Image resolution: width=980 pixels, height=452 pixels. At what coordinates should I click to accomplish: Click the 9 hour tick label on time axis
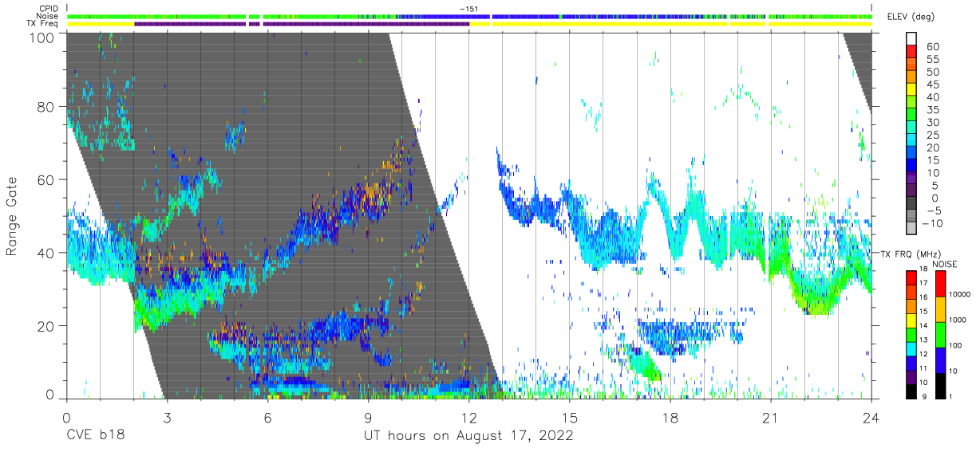click(368, 417)
